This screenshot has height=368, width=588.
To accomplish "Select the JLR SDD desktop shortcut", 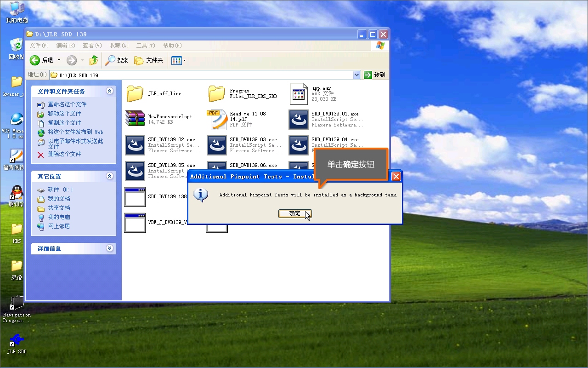I will pos(17,340).
